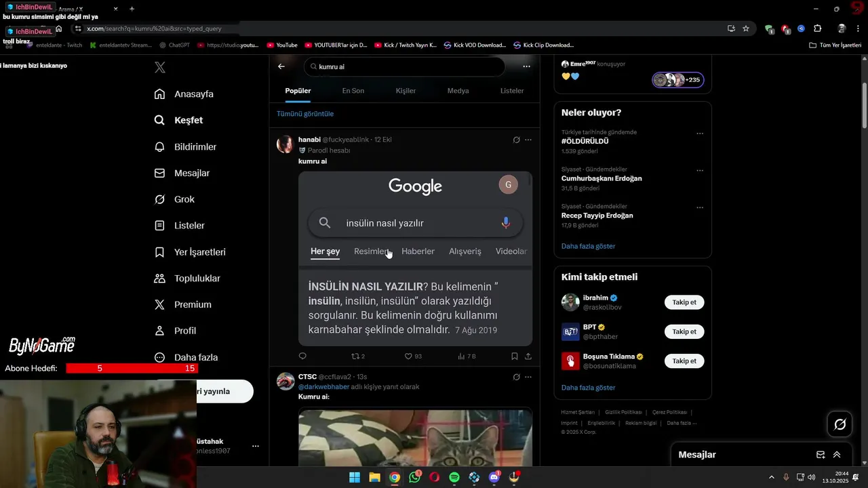
Task: Open Windows Start menu
Action: (355, 477)
